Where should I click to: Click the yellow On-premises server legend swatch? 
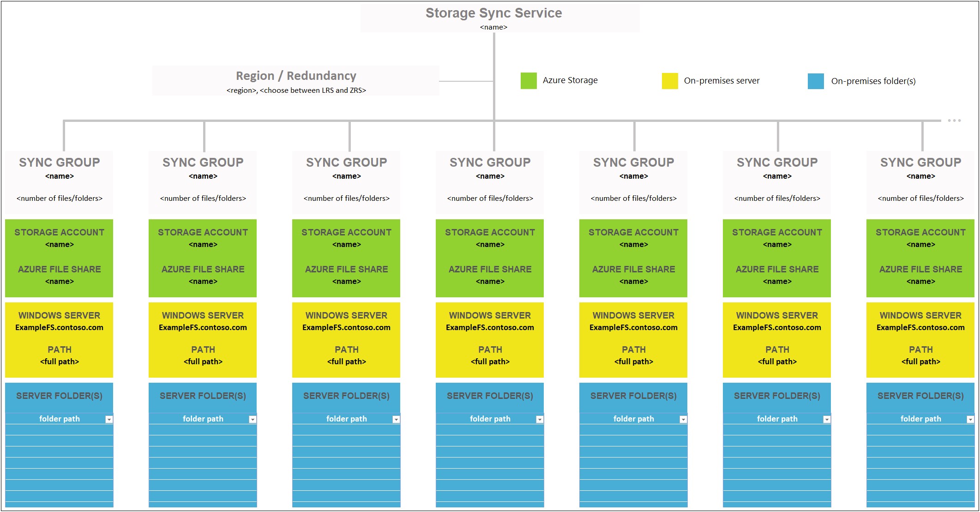tap(670, 81)
